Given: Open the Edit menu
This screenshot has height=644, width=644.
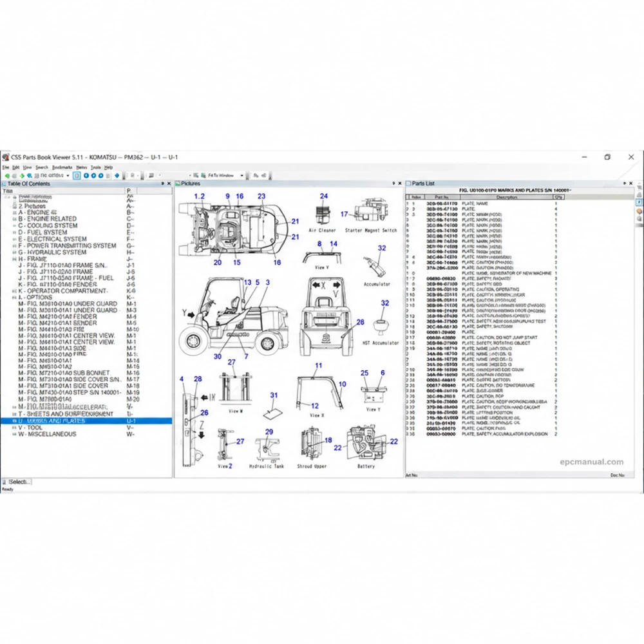Looking at the screenshot, I should click(15, 167).
